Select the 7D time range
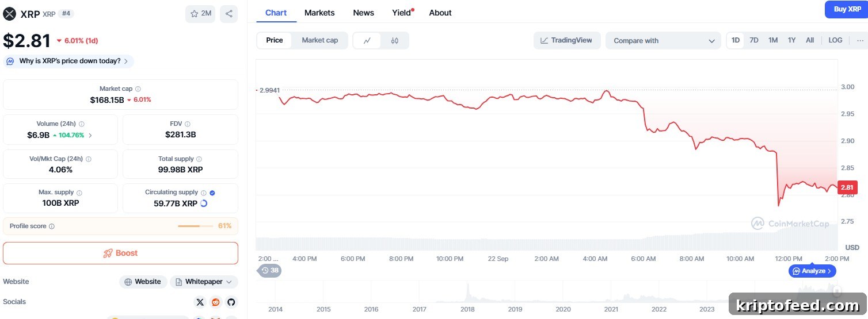Image resolution: width=868 pixels, height=319 pixels. 754,40
